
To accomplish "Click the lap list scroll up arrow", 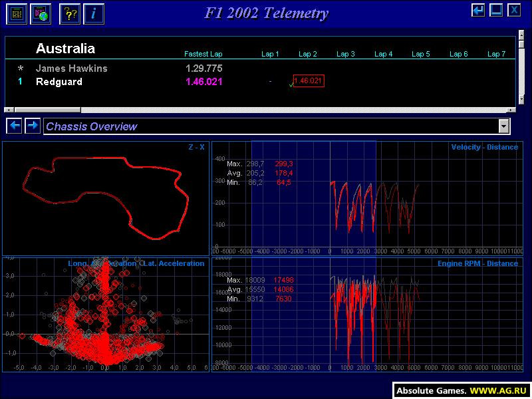I will (521, 34).
